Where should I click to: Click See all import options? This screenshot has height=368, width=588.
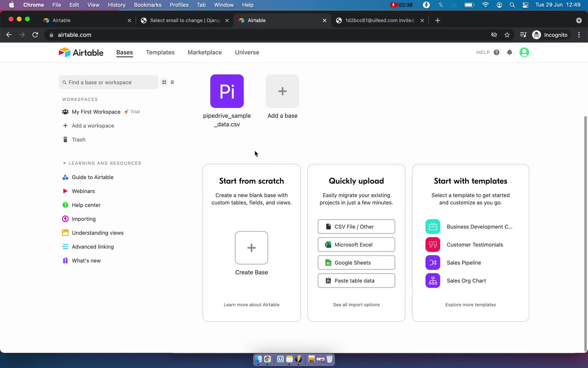tap(356, 305)
